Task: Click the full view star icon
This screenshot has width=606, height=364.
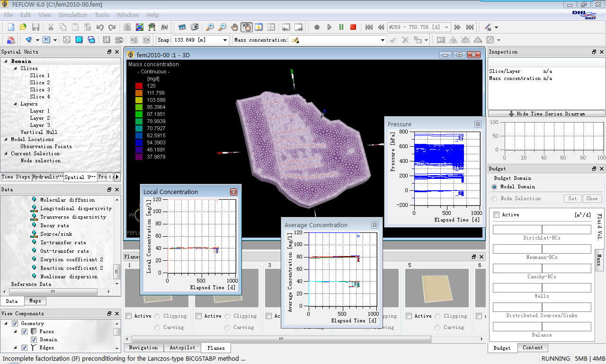Action: (259, 27)
